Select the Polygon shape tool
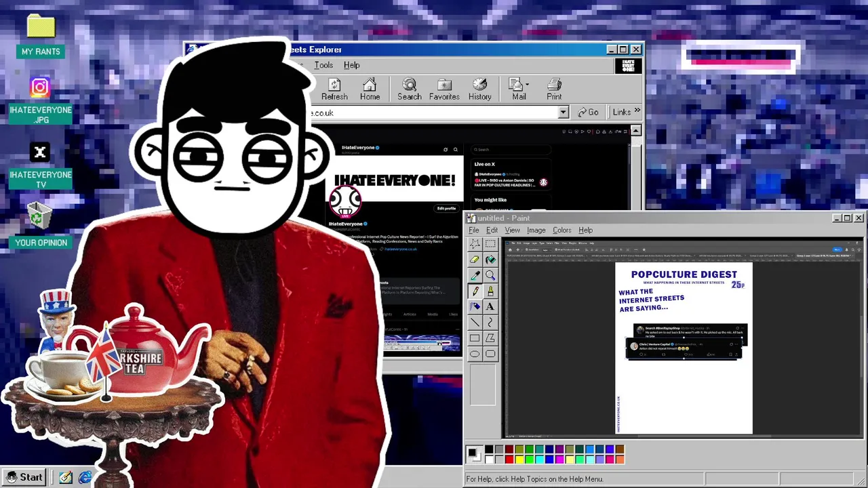 pos(490,338)
